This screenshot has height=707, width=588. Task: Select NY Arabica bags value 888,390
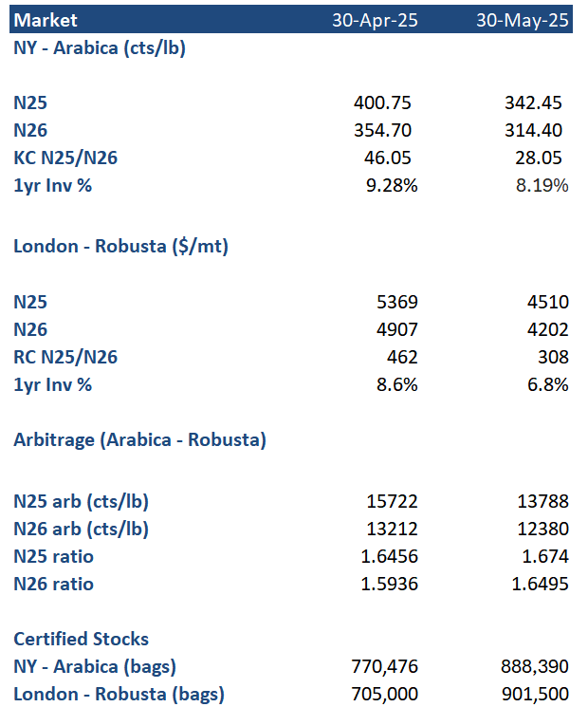coord(534,666)
